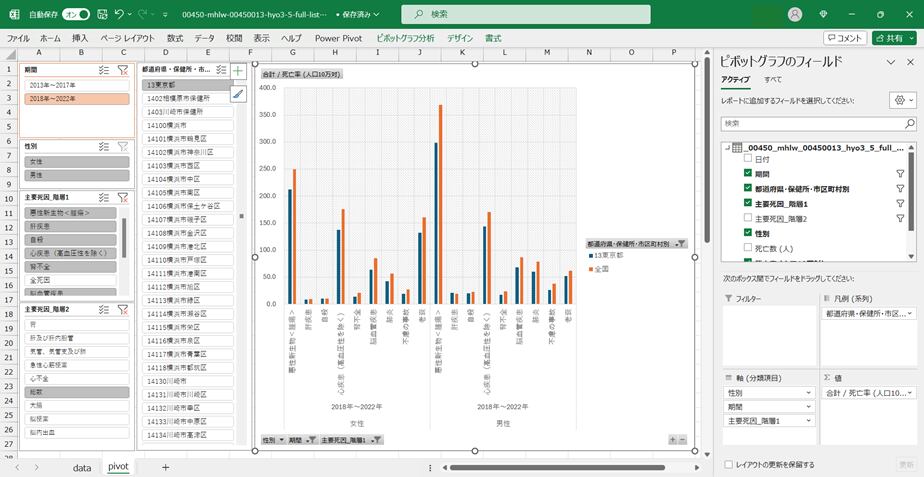This screenshot has width=924, height=477.
Task: Select 2013年～2017年 in the 期間 slicer
Action: click(x=77, y=85)
